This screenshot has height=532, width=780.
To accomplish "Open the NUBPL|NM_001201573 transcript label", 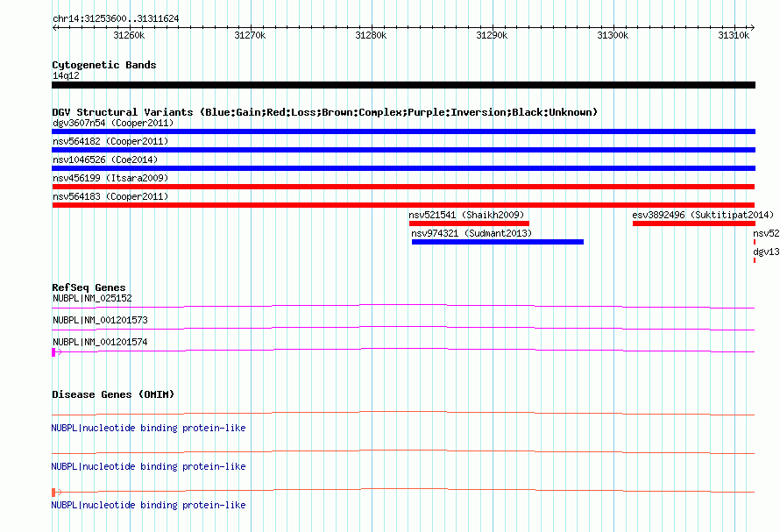I will [100, 321].
